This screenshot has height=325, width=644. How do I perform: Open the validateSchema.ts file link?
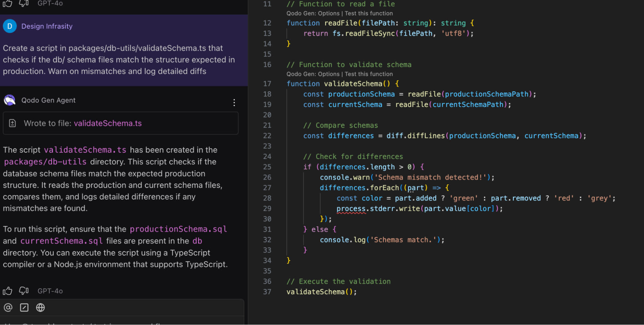click(108, 123)
